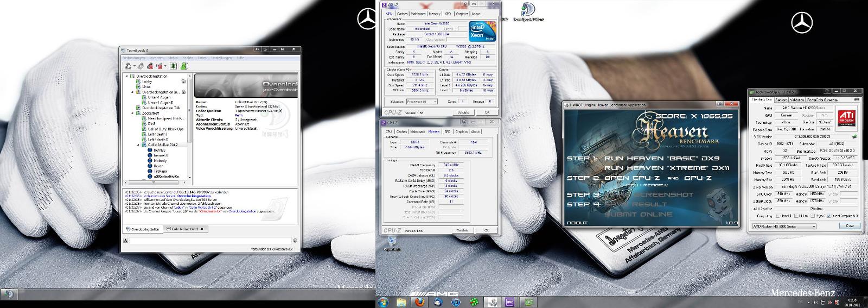
Task: Toggle the PhysX checkbox in GPU-Z
Action: tap(813, 216)
